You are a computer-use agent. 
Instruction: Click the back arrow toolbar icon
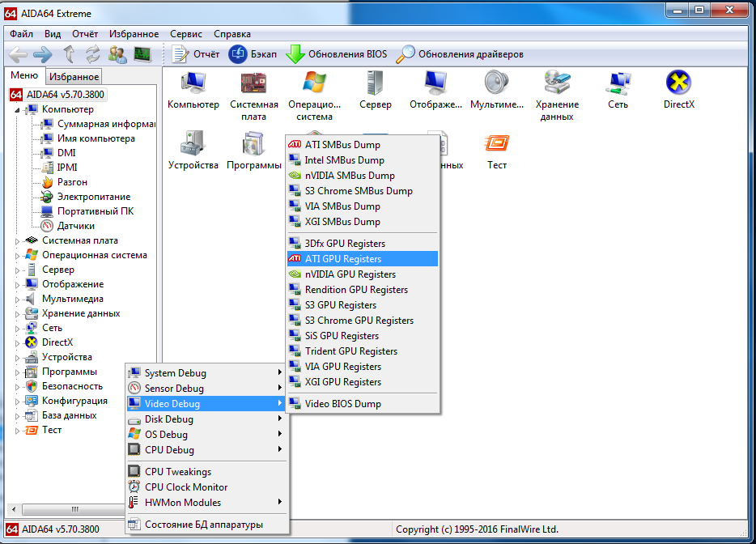(19, 54)
